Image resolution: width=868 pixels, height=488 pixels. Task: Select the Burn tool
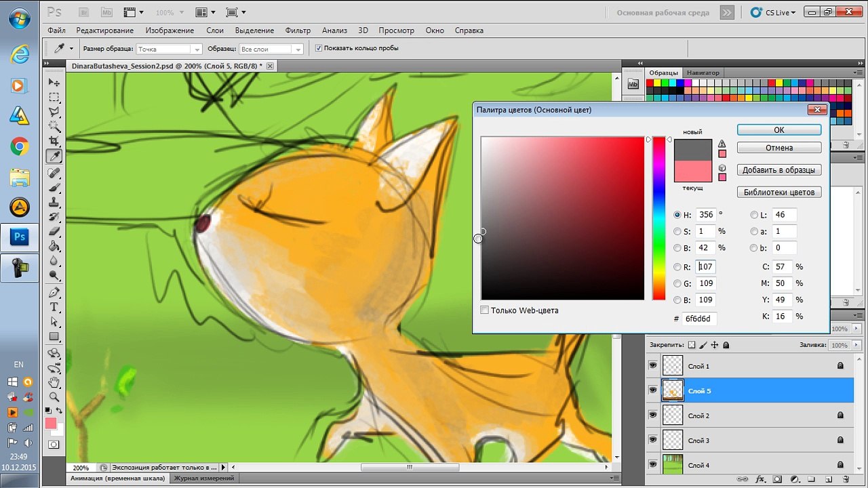(x=54, y=277)
